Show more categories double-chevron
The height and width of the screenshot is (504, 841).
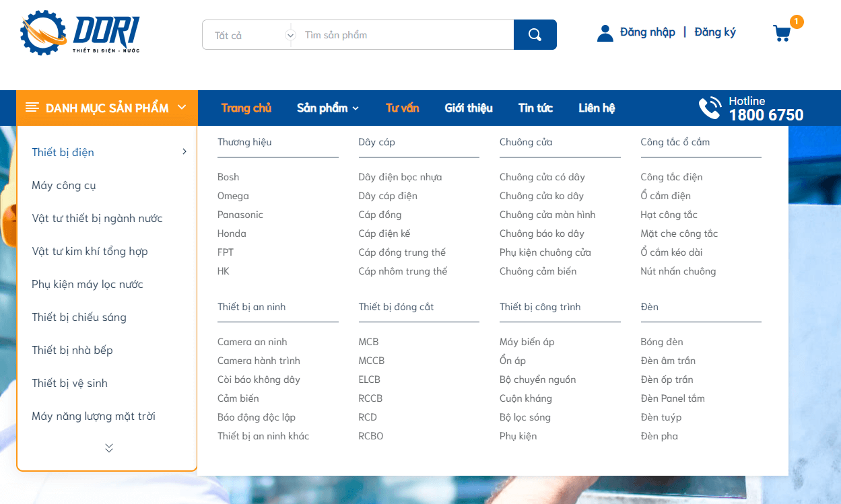click(109, 448)
